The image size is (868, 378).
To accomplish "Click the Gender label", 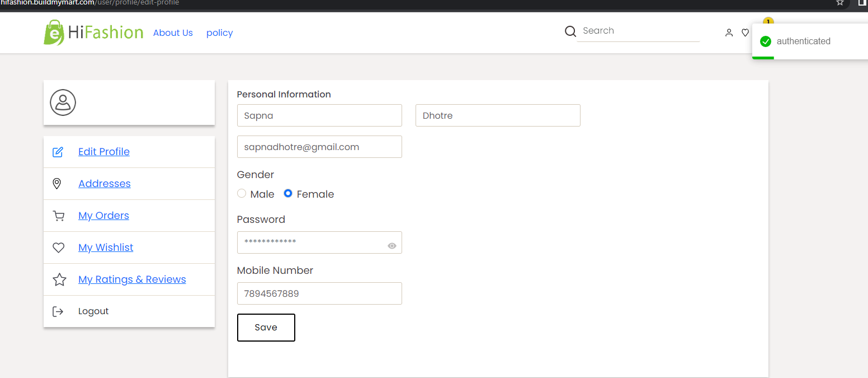I will click(x=256, y=175).
